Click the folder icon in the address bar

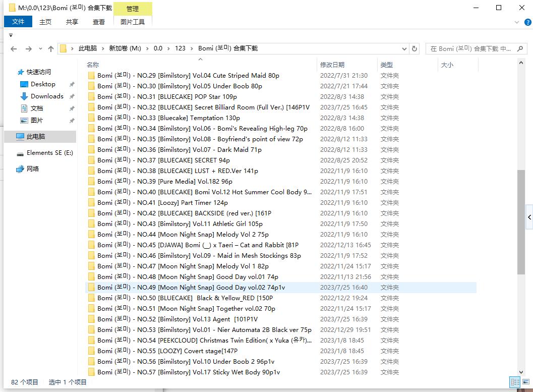(63, 48)
